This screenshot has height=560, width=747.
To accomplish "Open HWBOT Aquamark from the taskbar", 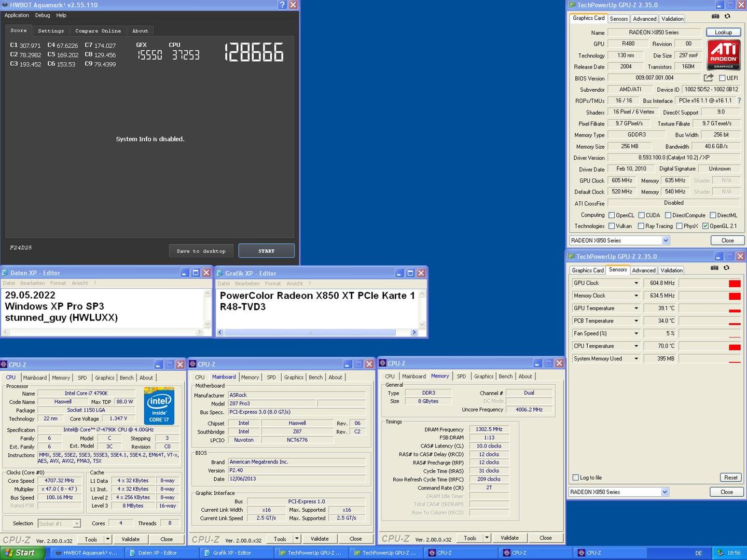I will click(x=86, y=553).
